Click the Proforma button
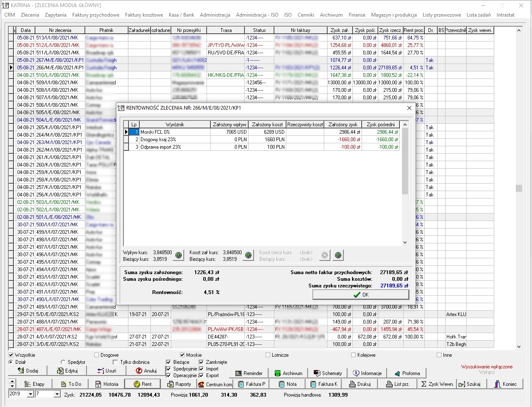 pos(407,373)
